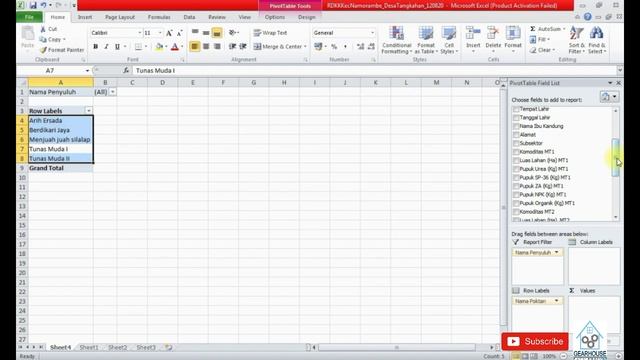
Task: Open Find & Select binoculars menu
Action: [x=597, y=40]
